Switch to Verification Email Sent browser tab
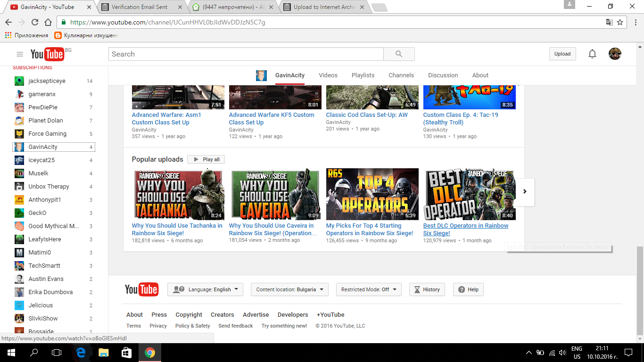Viewport: 644px width, 362px height. tap(141, 7)
